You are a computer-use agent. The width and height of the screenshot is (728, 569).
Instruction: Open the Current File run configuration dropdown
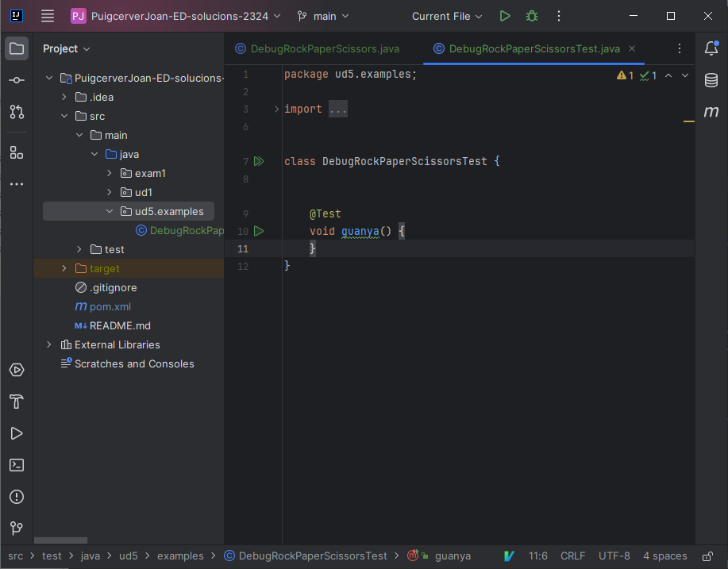click(447, 16)
